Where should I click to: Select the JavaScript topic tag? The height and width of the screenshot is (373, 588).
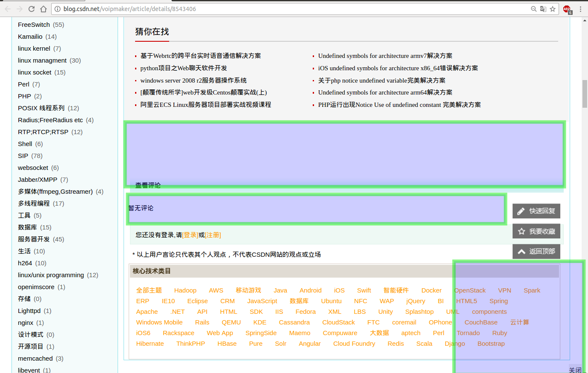[x=262, y=301]
